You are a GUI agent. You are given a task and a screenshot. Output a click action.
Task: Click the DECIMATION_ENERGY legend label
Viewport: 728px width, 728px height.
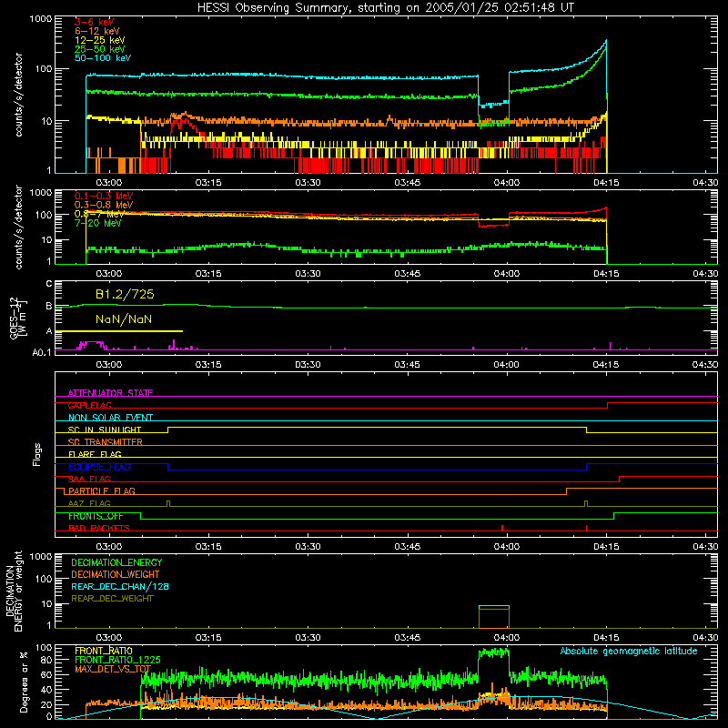tap(116, 562)
